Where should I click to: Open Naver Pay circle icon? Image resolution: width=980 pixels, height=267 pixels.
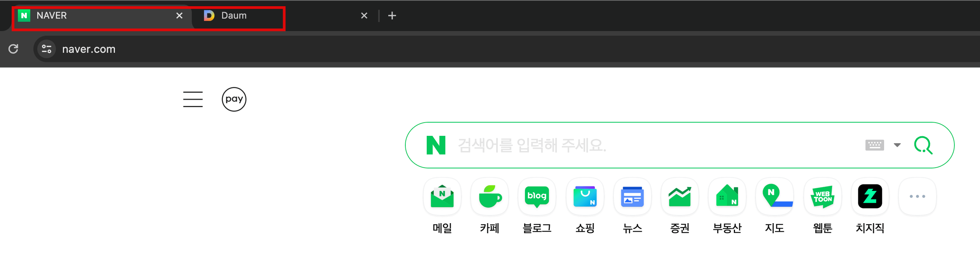tap(234, 99)
